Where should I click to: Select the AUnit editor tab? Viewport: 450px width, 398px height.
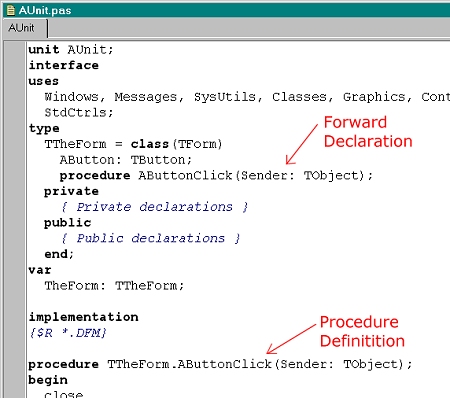25,28
